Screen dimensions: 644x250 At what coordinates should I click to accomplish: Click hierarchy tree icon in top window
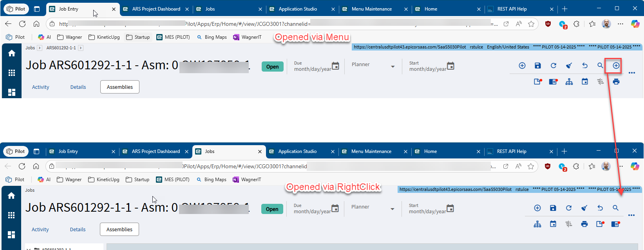pyautogui.click(x=569, y=82)
